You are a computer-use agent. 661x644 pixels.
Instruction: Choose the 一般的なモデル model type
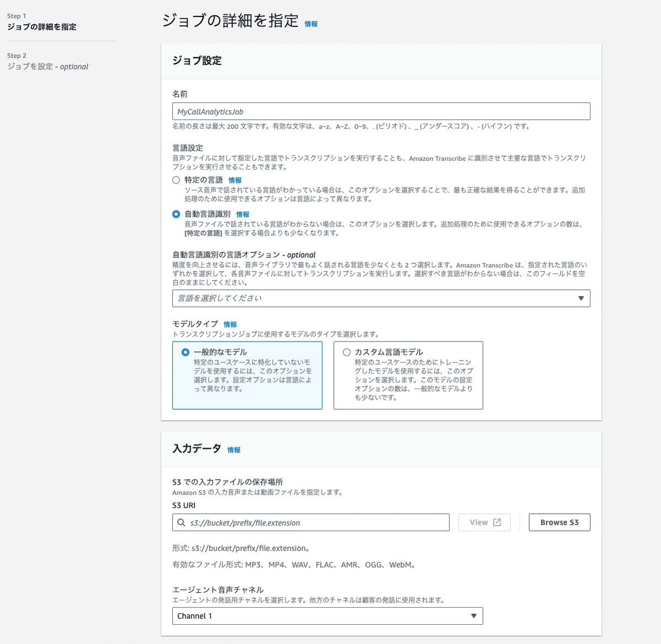click(x=247, y=375)
